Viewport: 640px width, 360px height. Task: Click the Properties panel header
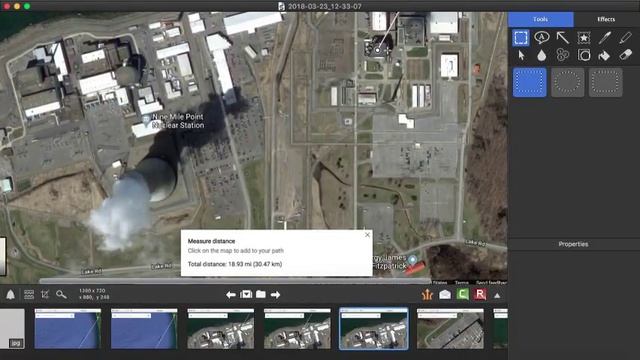[573, 244]
